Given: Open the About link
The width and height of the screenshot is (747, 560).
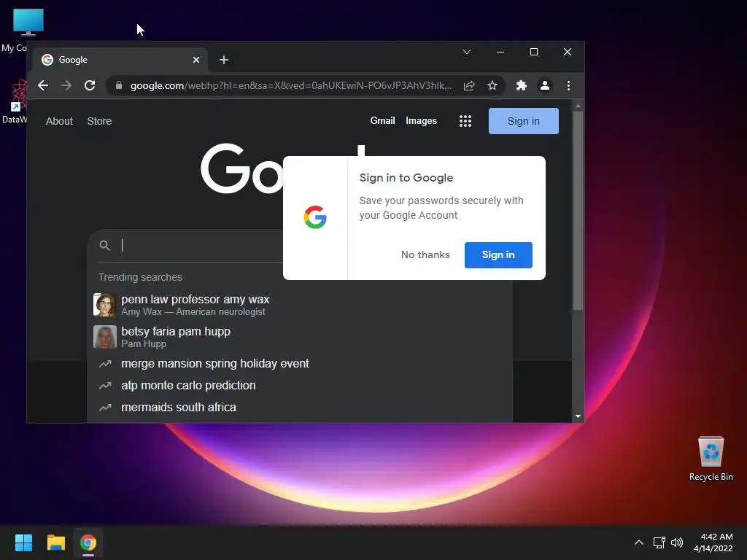Looking at the screenshot, I should pos(59,122).
